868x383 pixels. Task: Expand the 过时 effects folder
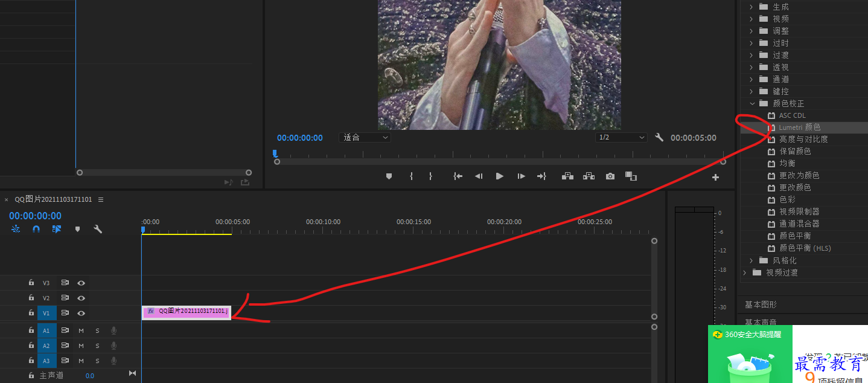point(752,43)
